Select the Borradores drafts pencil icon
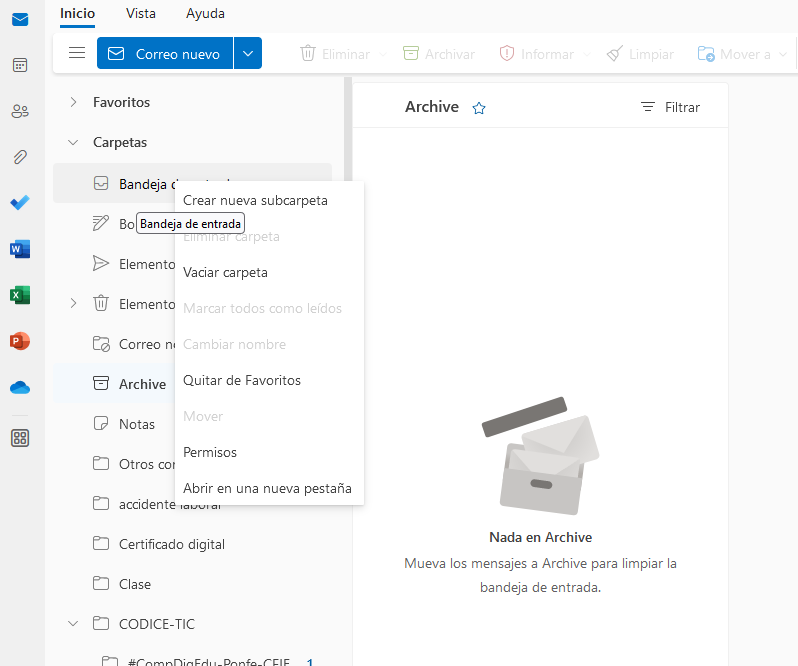Image resolution: width=798 pixels, height=666 pixels. 101,223
